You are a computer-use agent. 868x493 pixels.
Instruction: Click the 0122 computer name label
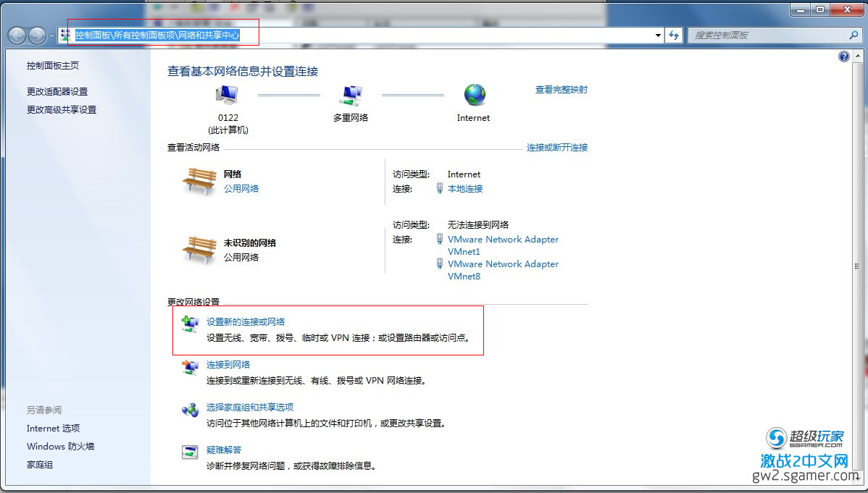(x=228, y=118)
